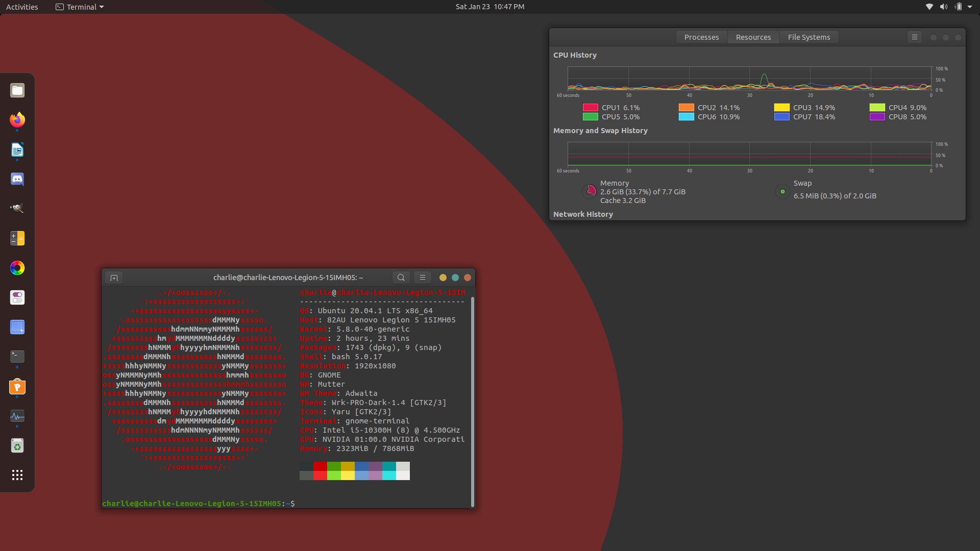Click the Memory pie chart icon
The image size is (980, 551).
coord(590,191)
